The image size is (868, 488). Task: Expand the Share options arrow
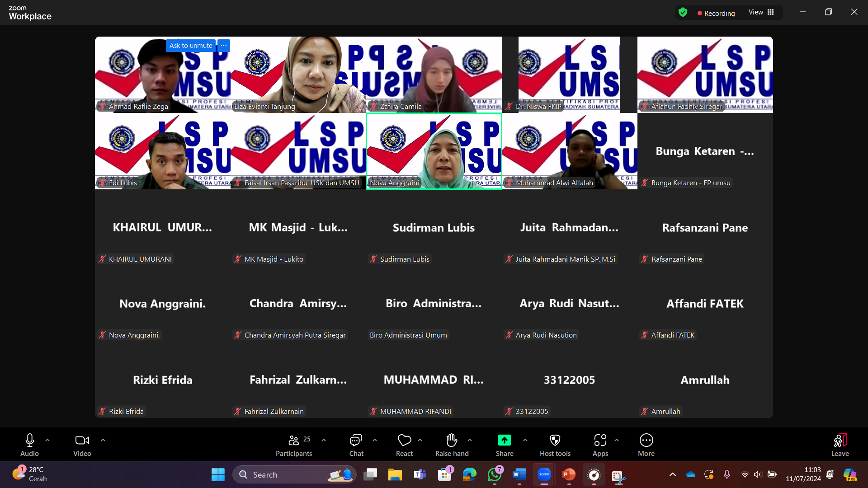tap(525, 440)
